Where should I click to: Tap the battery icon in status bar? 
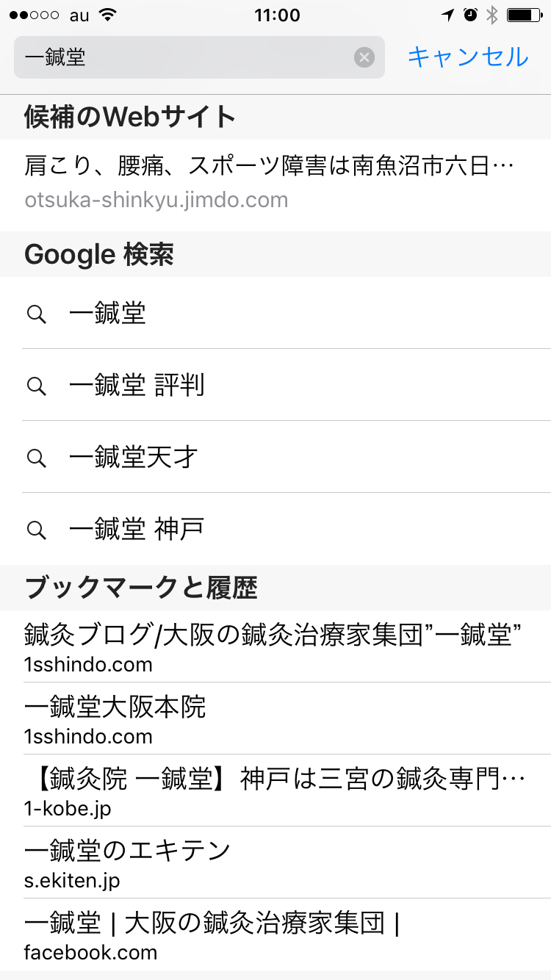point(523,15)
